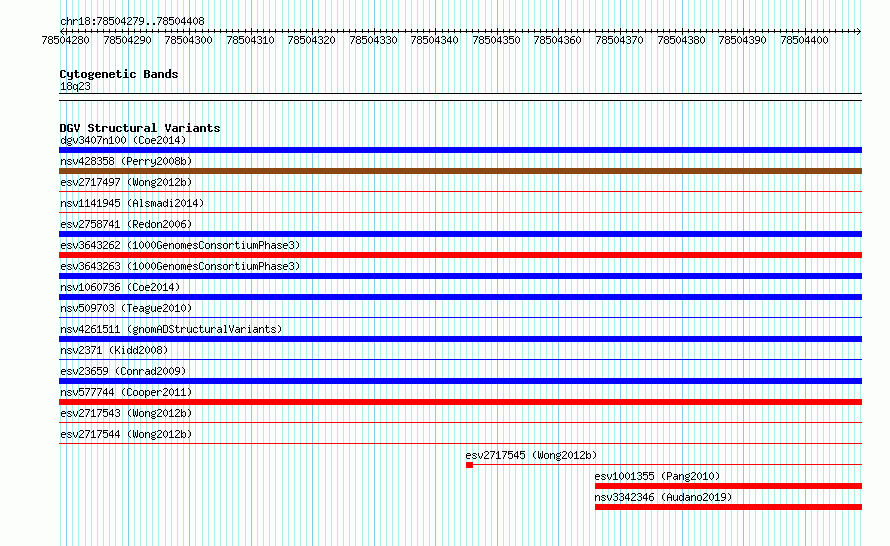Viewport: 890px width, 546px height.
Task: Click the blue bar of esv3643263
Action: (x=460, y=276)
